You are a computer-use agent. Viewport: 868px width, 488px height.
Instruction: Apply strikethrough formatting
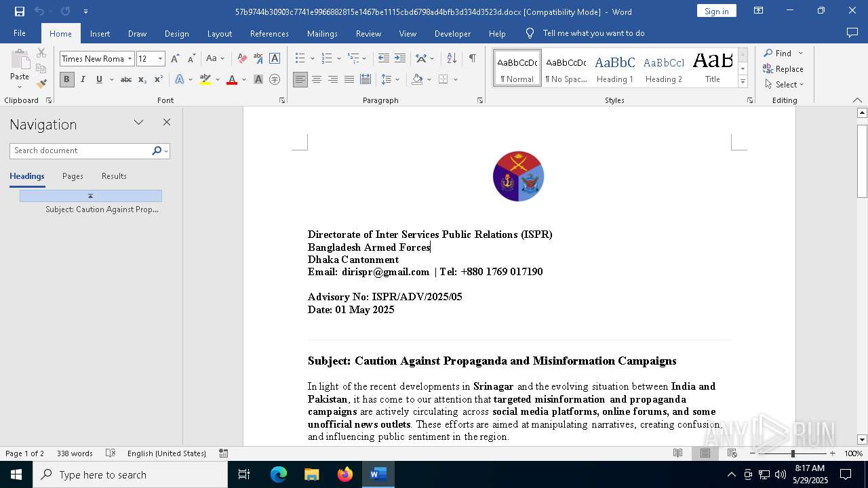click(x=126, y=80)
